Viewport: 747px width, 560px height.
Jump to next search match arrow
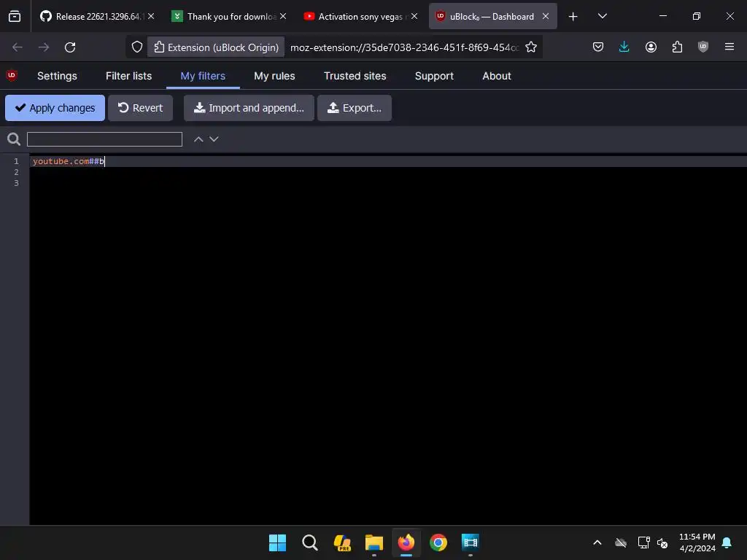(x=214, y=139)
